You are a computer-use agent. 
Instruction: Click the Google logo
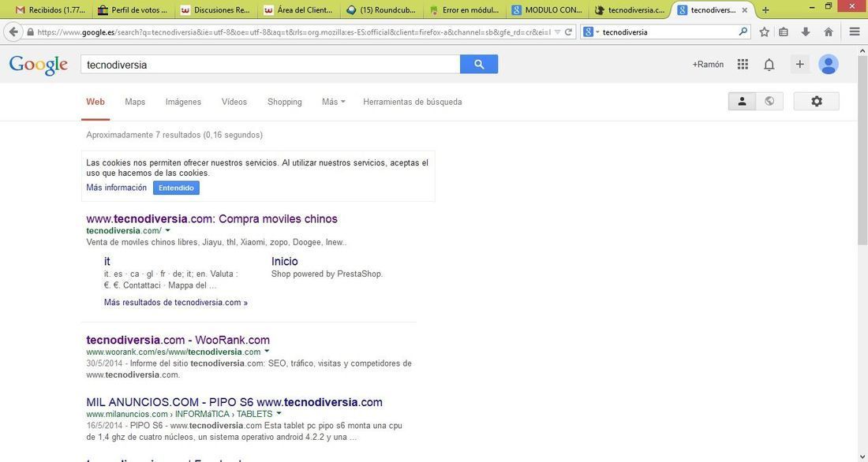click(38, 65)
